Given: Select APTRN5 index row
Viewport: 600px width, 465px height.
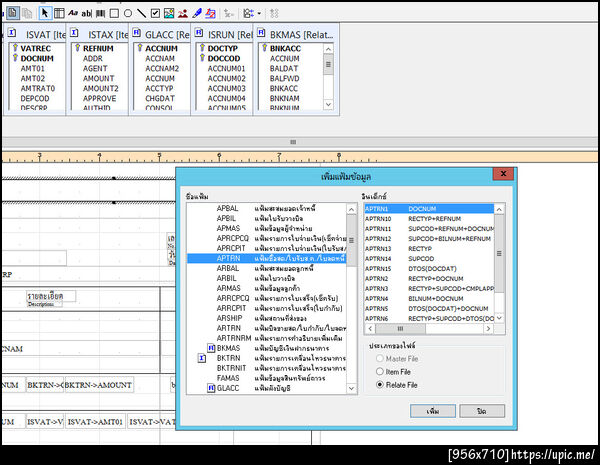Looking at the screenshot, I should 429,308.
